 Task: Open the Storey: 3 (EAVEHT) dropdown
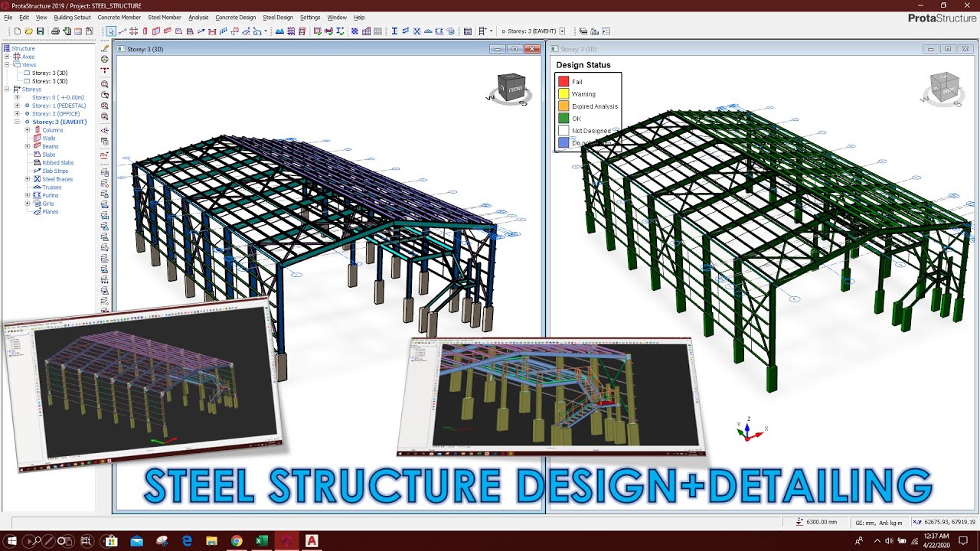tap(561, 31)
